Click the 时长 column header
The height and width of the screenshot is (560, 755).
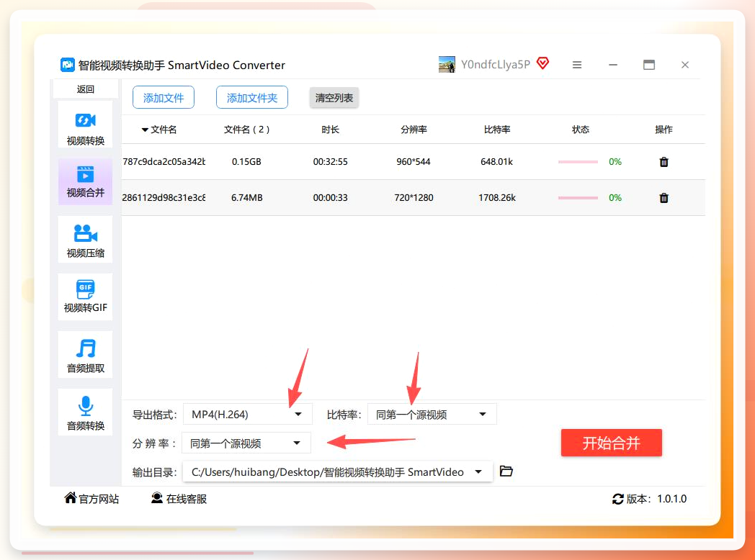(330, 130)
